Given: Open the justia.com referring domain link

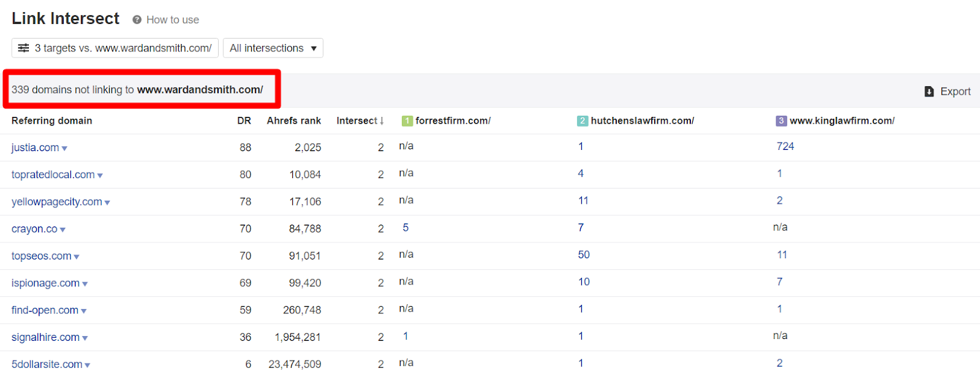Looking at the screenshot, I should (36, 147).
